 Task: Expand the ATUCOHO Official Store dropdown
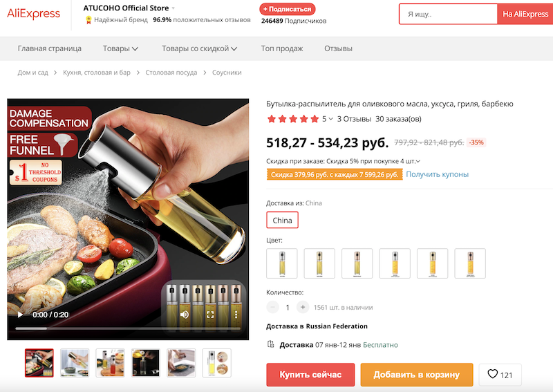click(x=174, y=8)
